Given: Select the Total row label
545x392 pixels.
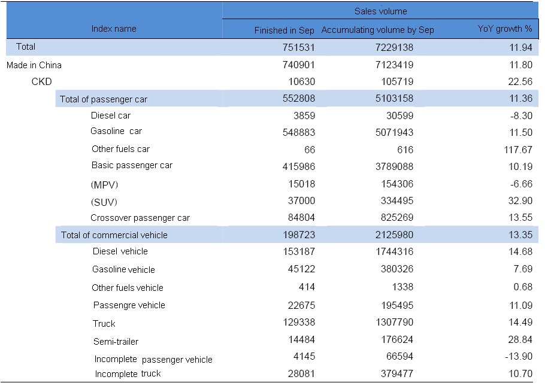Looking at the screenshot, I should tap(26, 47).
